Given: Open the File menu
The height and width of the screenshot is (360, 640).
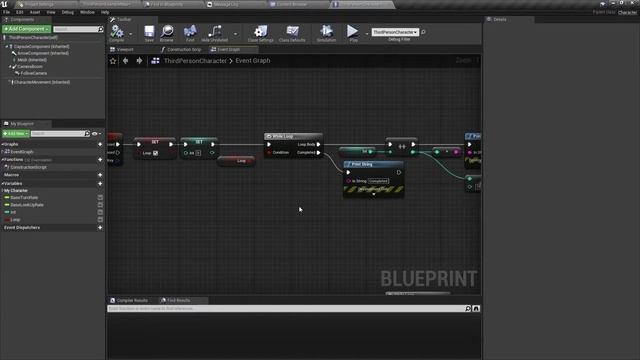Looking at the screenshot, I should coord(7,12).
